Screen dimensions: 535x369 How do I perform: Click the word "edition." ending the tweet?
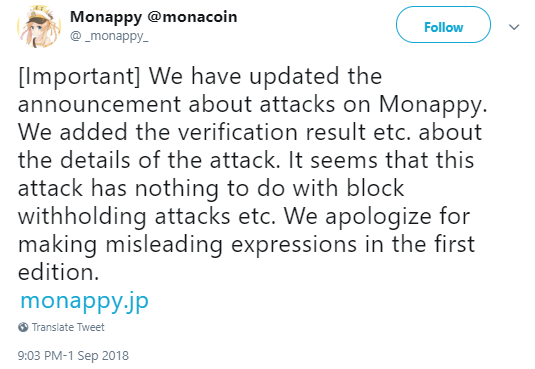[58, 273]
